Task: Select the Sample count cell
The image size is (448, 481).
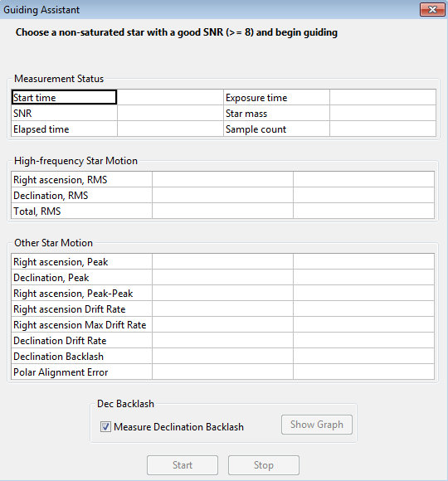Action: click(x=276, y=129)
